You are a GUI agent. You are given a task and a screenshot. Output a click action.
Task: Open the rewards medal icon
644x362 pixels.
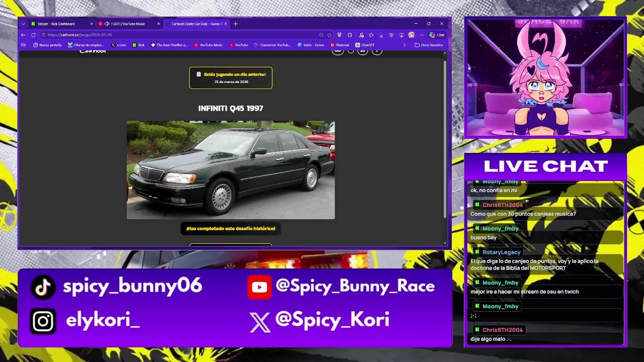(340, 35)
